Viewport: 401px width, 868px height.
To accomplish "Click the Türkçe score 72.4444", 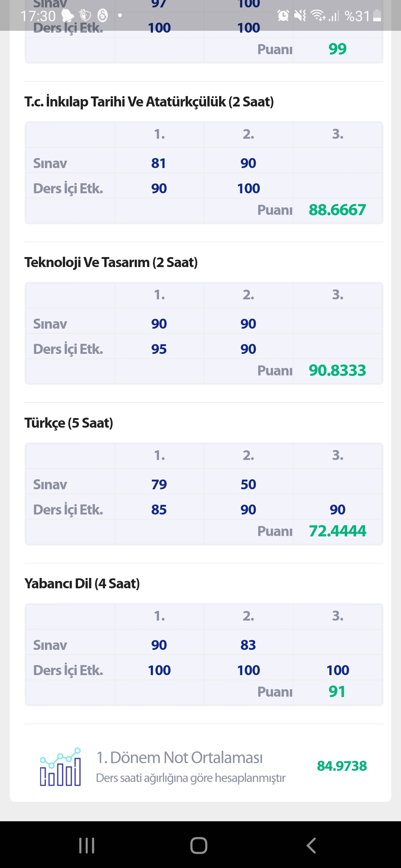I will [337, 531].
